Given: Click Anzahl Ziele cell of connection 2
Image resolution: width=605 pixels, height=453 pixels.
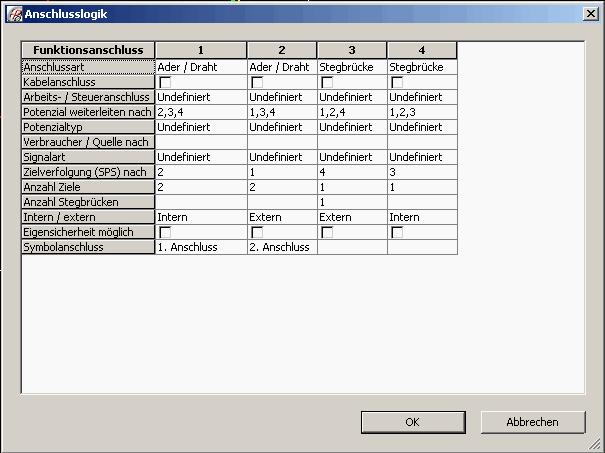Looking at the screenshot, I should tap(282, 187).
